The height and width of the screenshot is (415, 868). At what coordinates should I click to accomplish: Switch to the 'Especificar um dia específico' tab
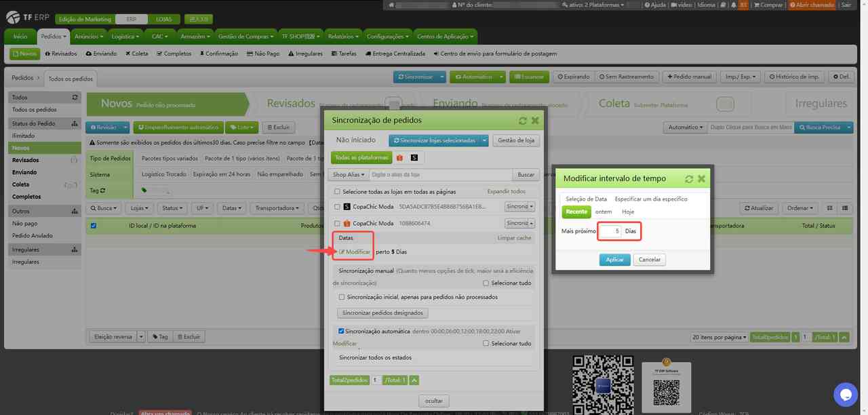coord(650,199)
